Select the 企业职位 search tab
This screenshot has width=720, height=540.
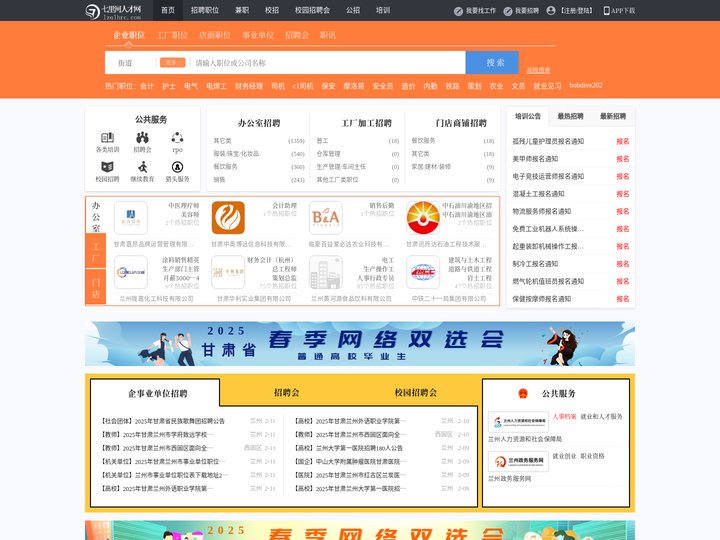point(129,35)
